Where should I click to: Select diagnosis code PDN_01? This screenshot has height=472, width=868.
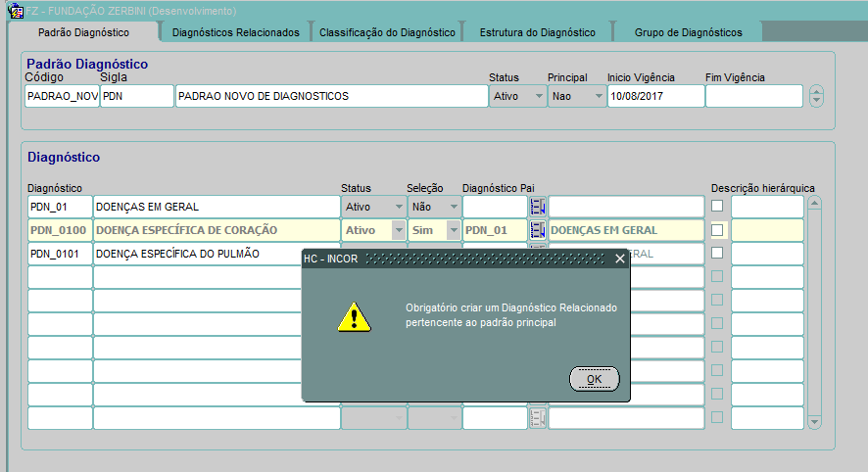click(x=60, y=207)
